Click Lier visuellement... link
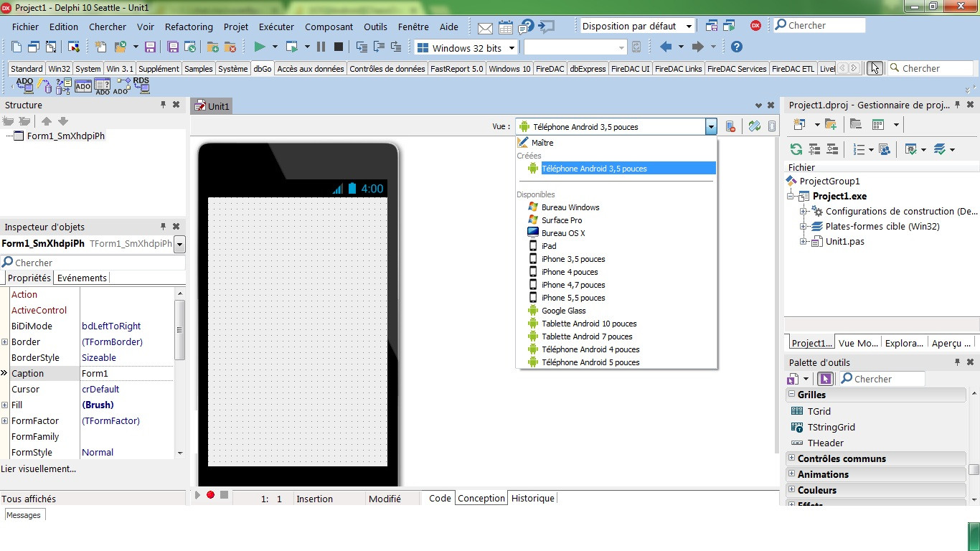The height and width of the screenshot is (551, 980). (38, 468)
